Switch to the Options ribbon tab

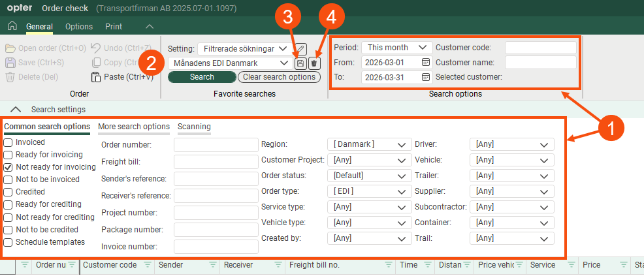point(79,27)
